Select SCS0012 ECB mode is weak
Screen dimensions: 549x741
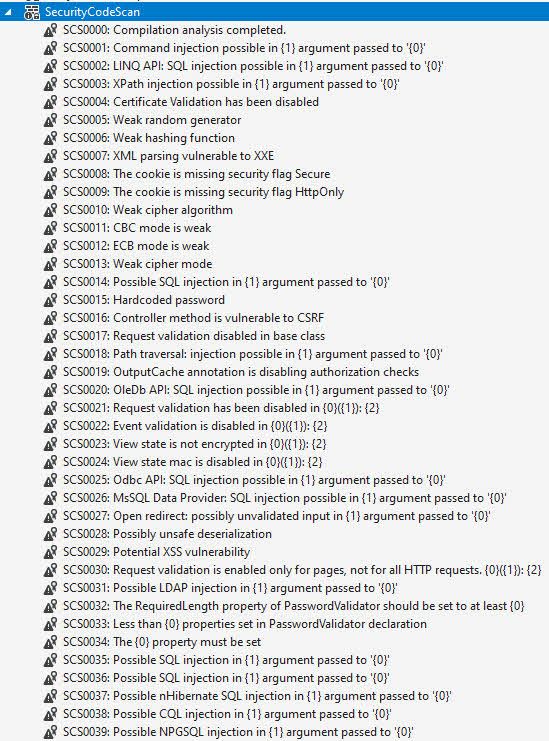pos(136,246)
